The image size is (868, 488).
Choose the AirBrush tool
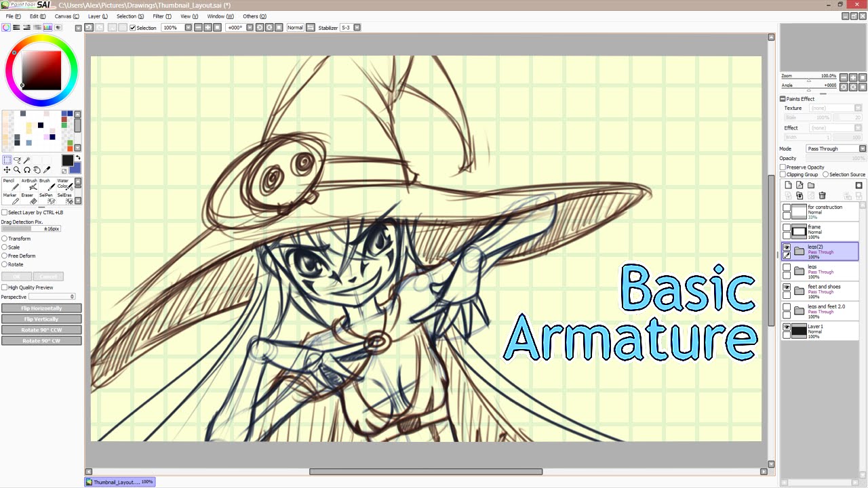tap(29, 184)
